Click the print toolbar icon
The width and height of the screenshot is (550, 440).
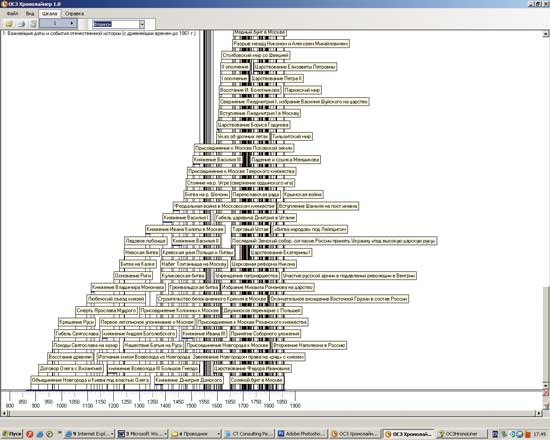pyautogui.click(x=21, y=24)
